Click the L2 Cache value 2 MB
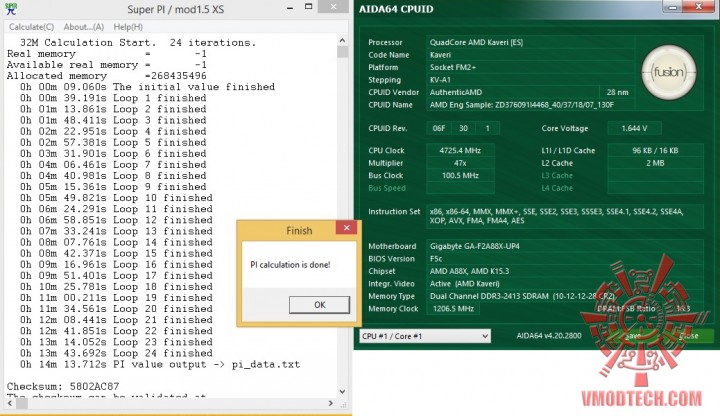Image resolution: width=720 pixels, height=416 pixels. [655, 163]
